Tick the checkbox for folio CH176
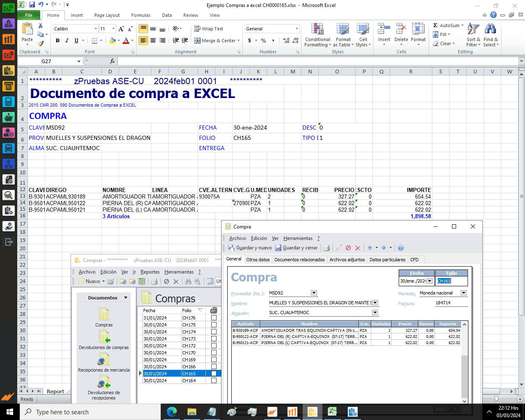This screenshot has width=525, height=420. tap(214, 318)
